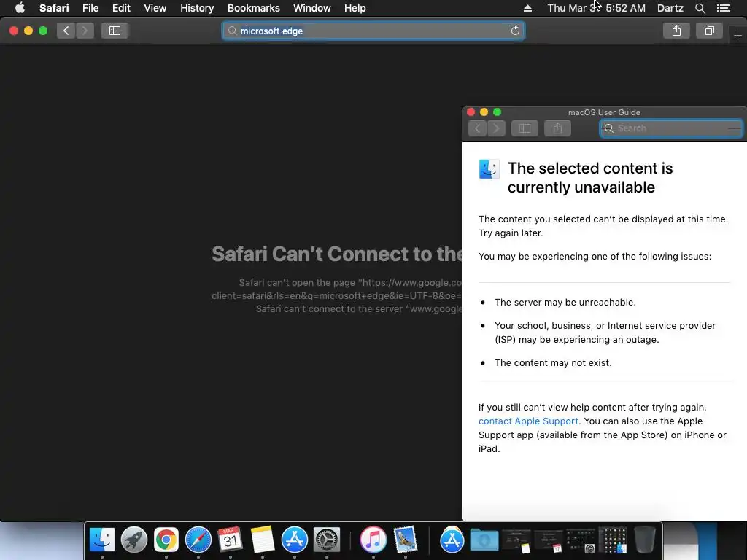Image resolution: width=747 pixels, height=560 pixels.
Task: Click the eject icon in menu bar
Action: tap(527, 8)
